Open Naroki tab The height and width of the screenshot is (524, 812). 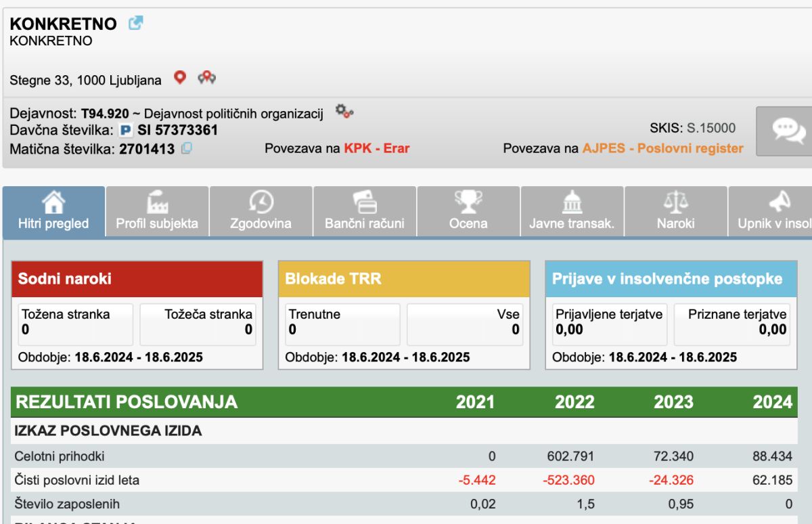pyautogui.click(x=675, y=212)
